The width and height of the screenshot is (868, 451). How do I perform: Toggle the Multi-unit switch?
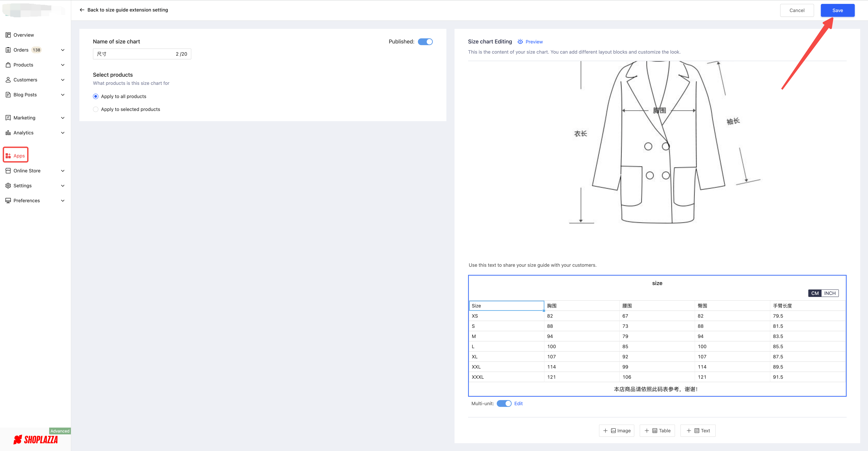tap(504, 403)
